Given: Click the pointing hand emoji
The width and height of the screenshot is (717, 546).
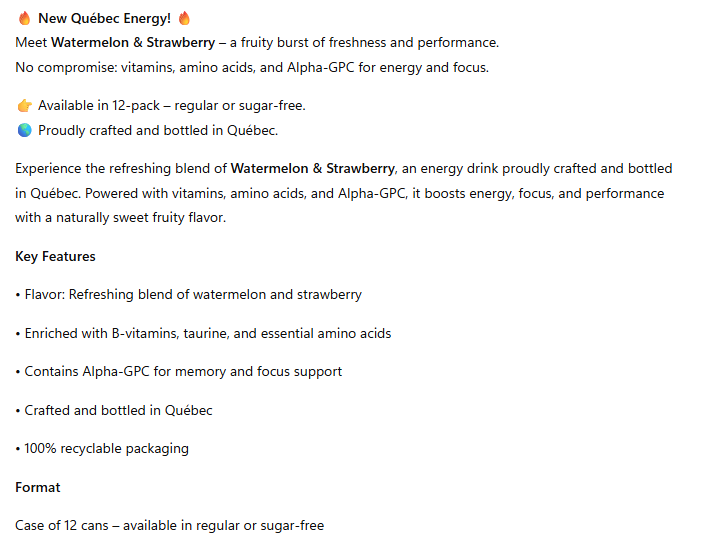Looking at the screenshot, I should pyautogui.click(x=25, y=106).
